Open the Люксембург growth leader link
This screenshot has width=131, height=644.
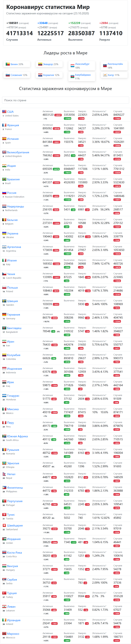point(82,64)
